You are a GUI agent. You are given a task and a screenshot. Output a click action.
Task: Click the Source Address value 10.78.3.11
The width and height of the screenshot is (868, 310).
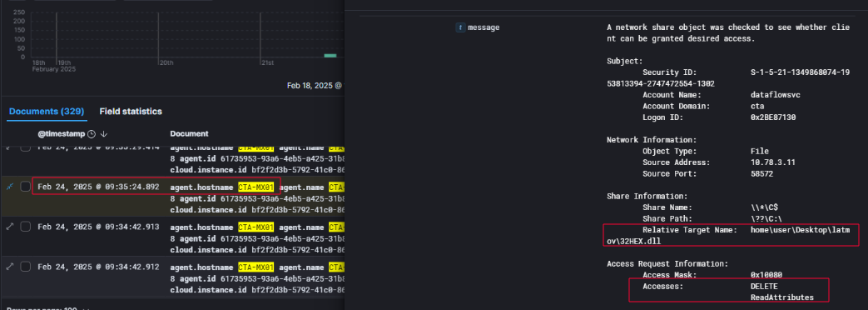(x=773, y=162)
